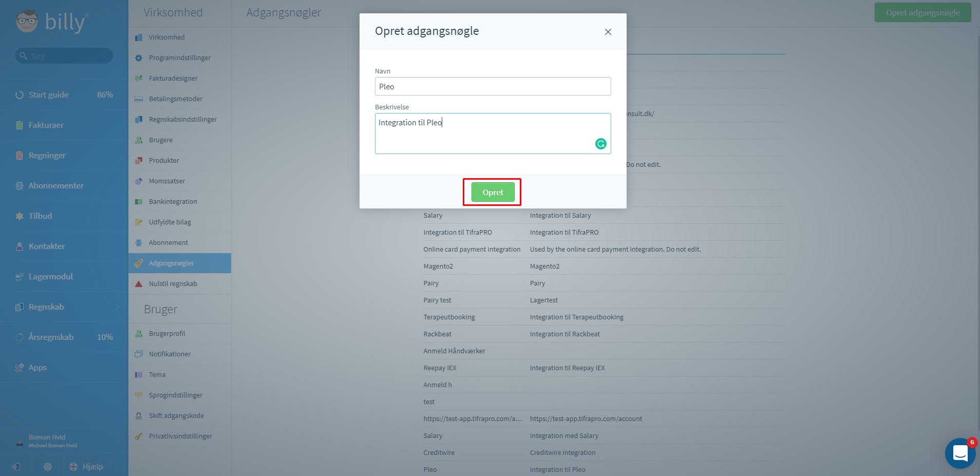Click Brugere icon

pyautogui.click(x=139, y=140)
